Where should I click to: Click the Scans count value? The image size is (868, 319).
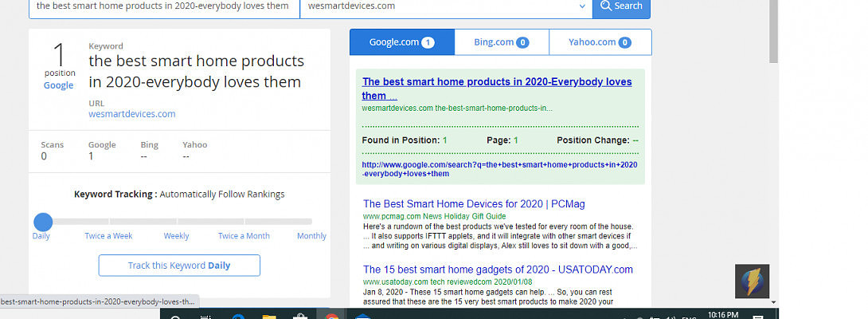pyautogui.click(x=44, y=156)
